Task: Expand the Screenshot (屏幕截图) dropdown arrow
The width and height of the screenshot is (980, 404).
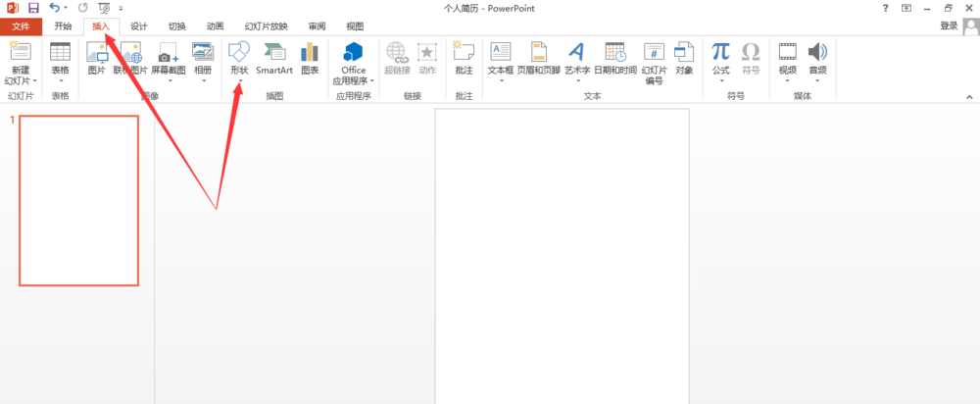Action: [x=169, y=80]
